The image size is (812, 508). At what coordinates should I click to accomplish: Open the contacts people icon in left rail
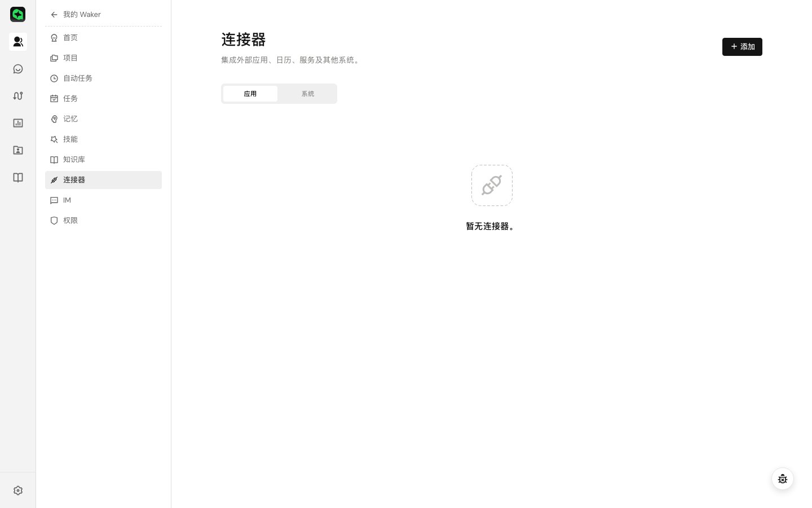[18, 41]
